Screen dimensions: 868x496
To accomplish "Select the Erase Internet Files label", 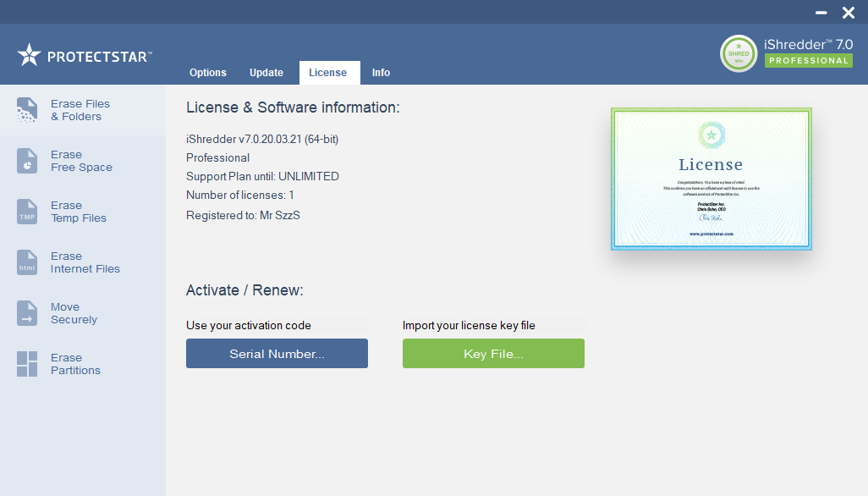I will point(85,262).
